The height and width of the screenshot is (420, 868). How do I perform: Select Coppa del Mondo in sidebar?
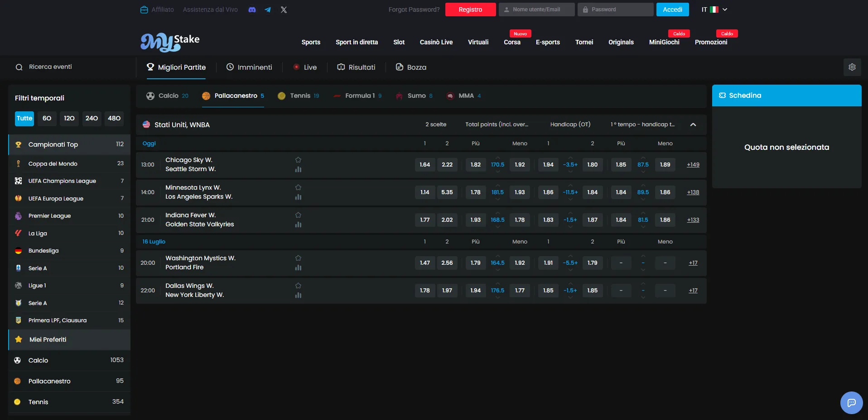click(69, 163)
